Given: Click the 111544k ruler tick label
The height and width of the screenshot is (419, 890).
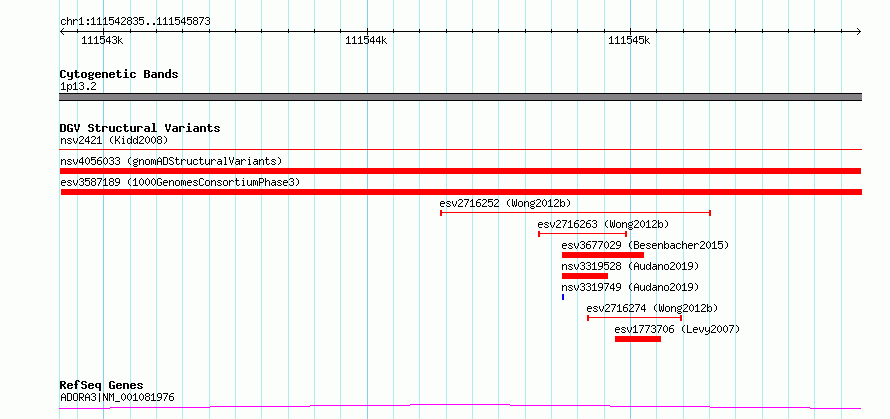Looking at the screenshot, I should coord(366,40).
